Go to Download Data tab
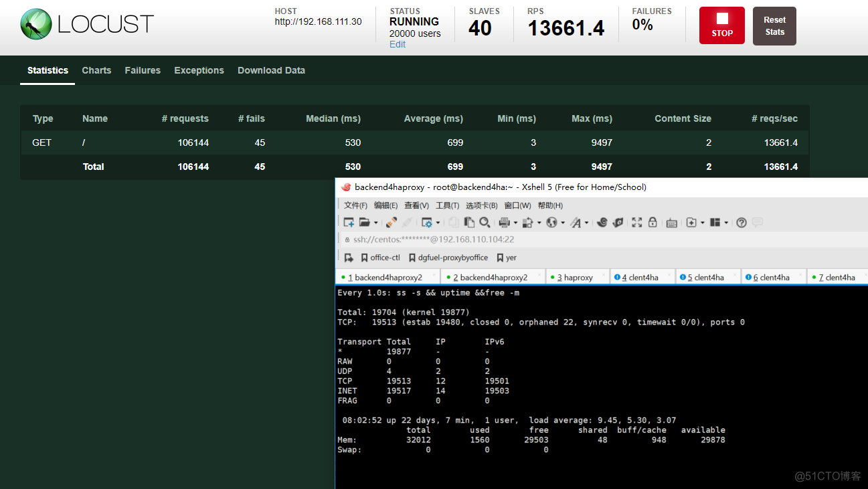Screen dimensions: 868x489 [x=271, y=70]
